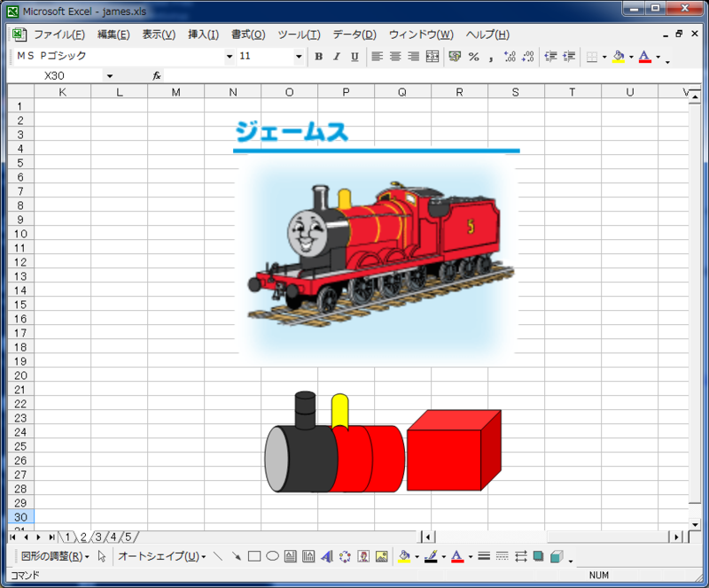Image resolution: width=709 pixels, height=588 pixels.
Task: Apply currency style format
Action: tap(455, 57)
